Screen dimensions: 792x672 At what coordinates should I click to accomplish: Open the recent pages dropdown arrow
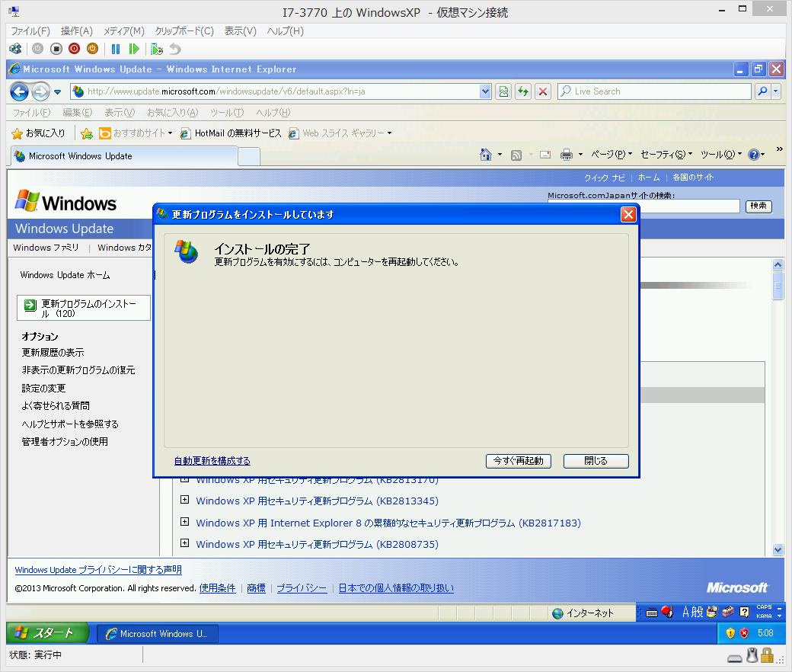point(57,92)
